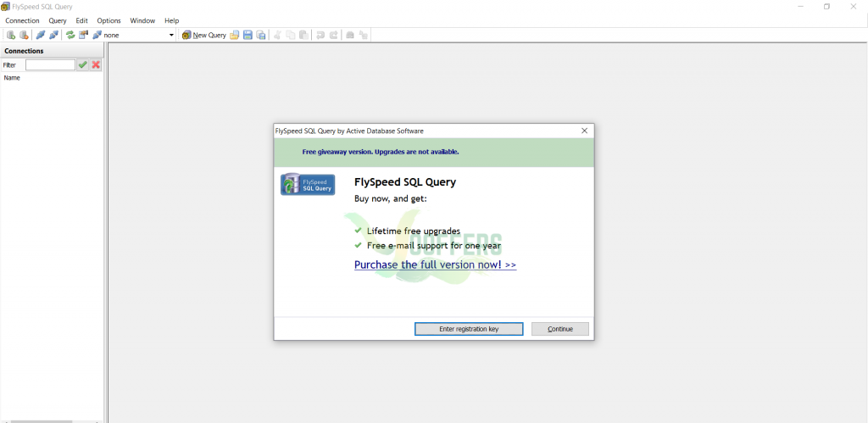The height and width of the screenshot is (423, 868).
Task: Open the 'none' connection dropdown
Action: [171, 35]
